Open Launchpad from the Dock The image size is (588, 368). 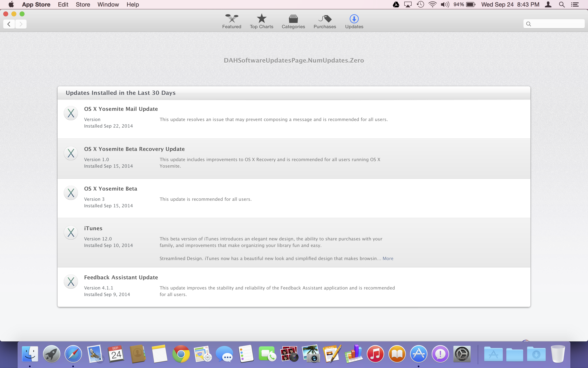click(x=51, y=354)
